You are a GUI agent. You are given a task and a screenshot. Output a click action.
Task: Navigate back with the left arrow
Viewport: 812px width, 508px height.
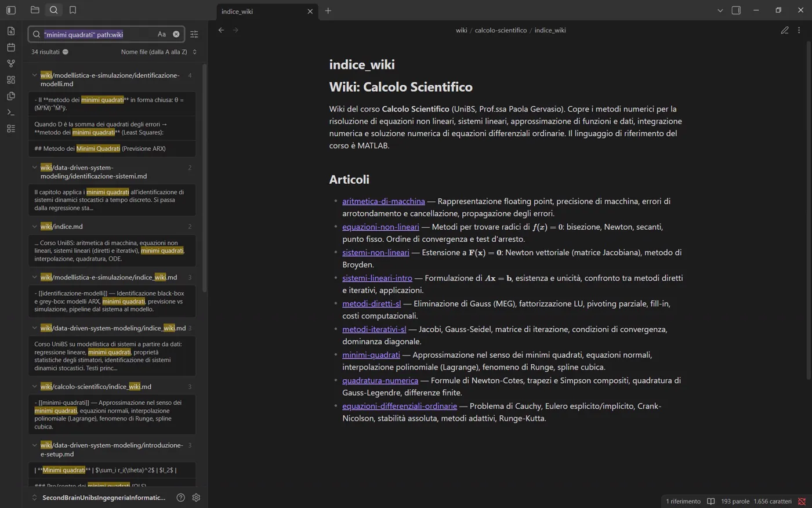(221, 30)
